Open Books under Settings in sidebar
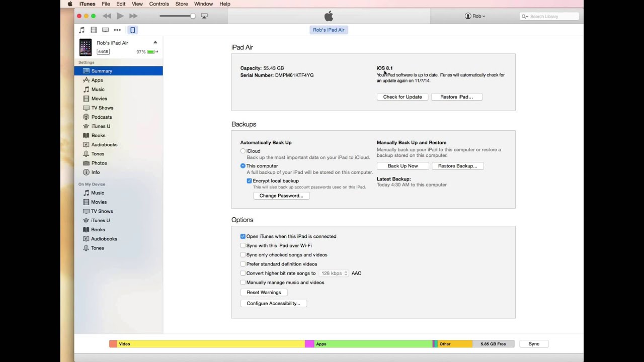644x362 pixels. [98, 135]
